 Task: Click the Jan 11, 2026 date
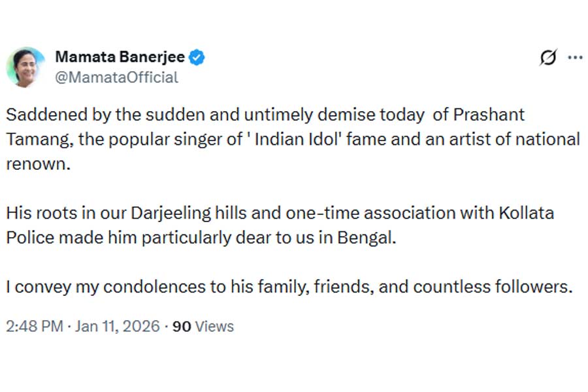click(x=117, y=326)
